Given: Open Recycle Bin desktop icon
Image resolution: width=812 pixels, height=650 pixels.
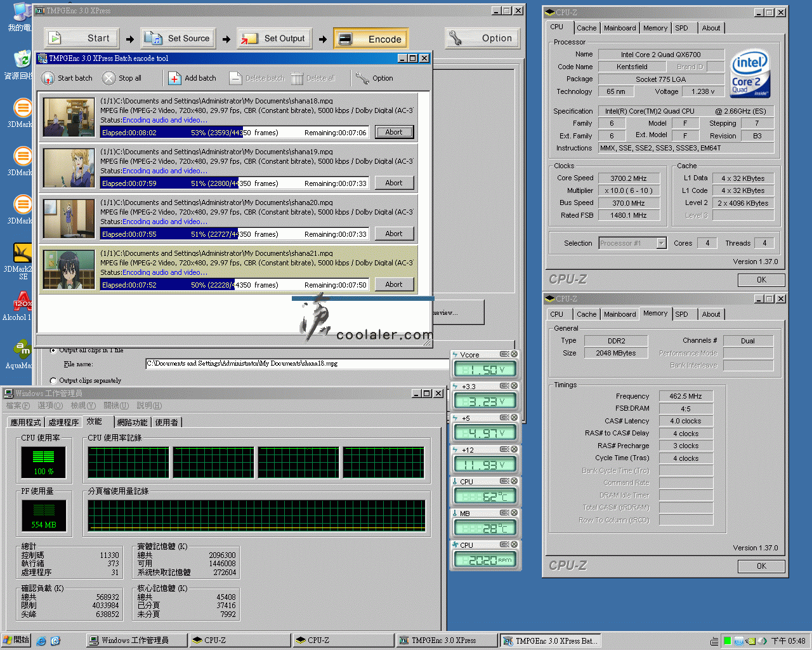Looking at the screenshot, I should [x=21, y=65].
